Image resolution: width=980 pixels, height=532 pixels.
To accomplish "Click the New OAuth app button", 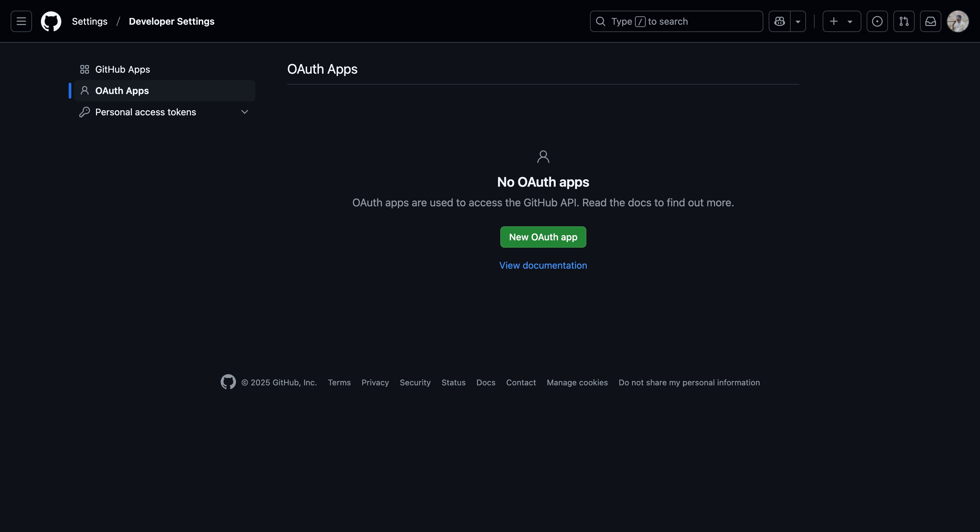I will (x=543, y=237).
